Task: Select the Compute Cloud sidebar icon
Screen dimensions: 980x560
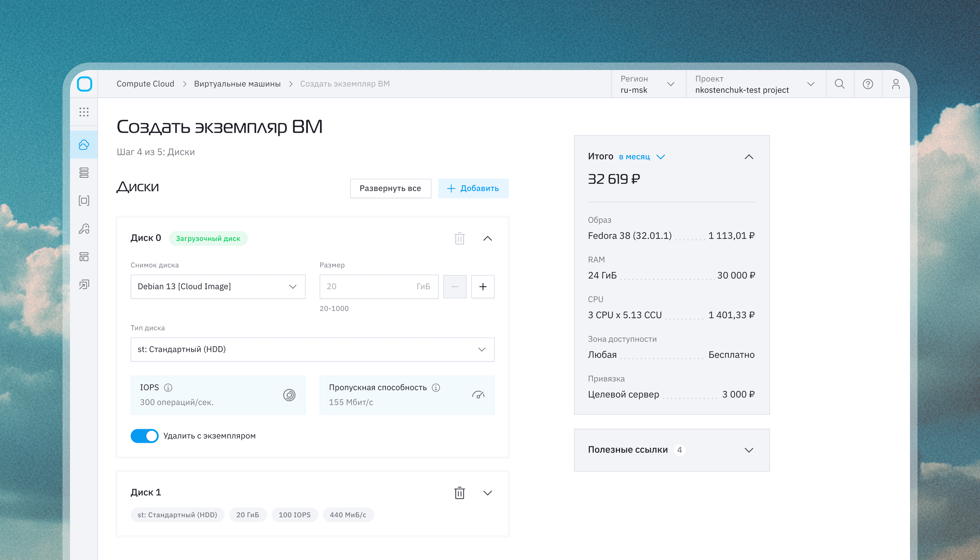Action: pos(84,145)
